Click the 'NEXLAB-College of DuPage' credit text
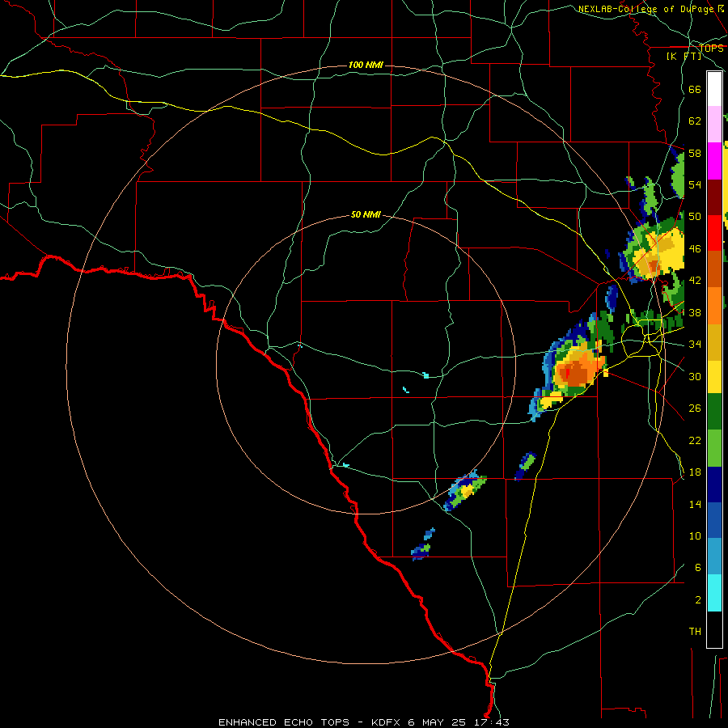 (x=645, y=9)
